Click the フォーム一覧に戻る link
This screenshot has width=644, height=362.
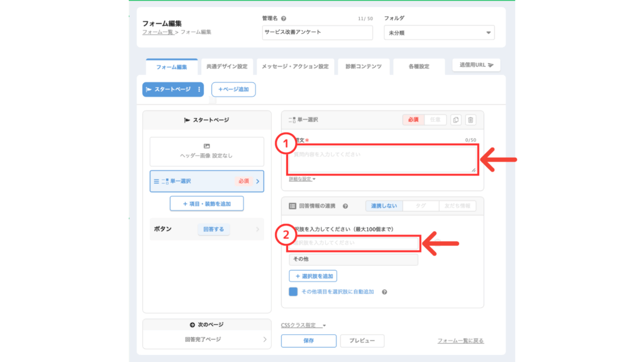tap(460, 341)
